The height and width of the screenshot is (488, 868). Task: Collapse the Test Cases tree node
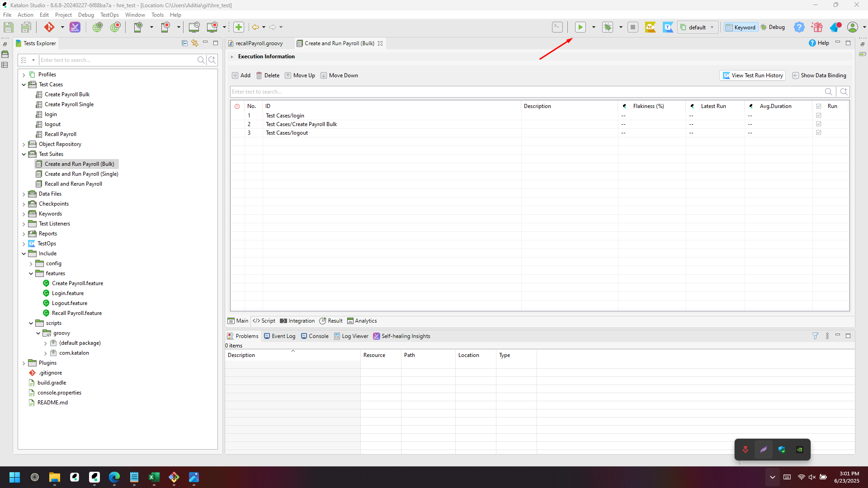point(24,84)
